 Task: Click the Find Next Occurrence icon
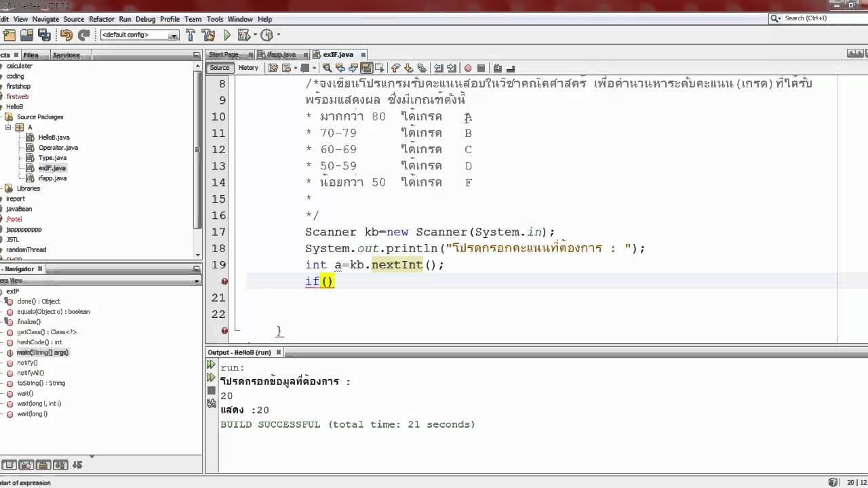pyautogui.click(x=353, y=68)
